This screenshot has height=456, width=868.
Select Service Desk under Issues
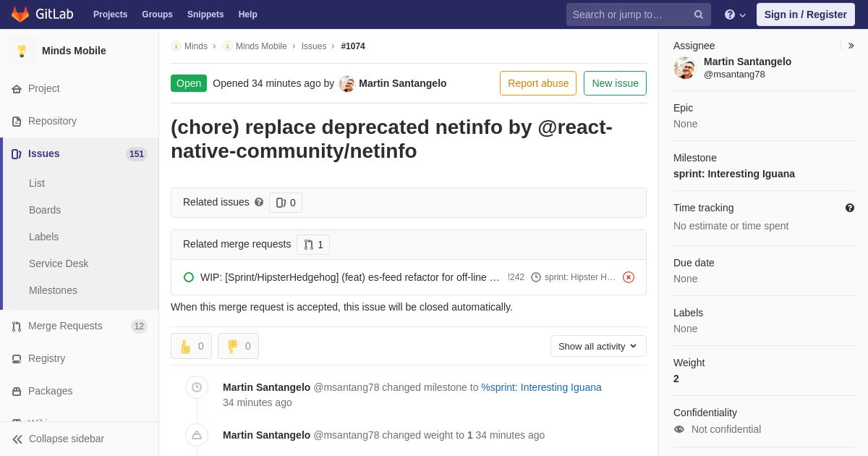pos(59,263)
